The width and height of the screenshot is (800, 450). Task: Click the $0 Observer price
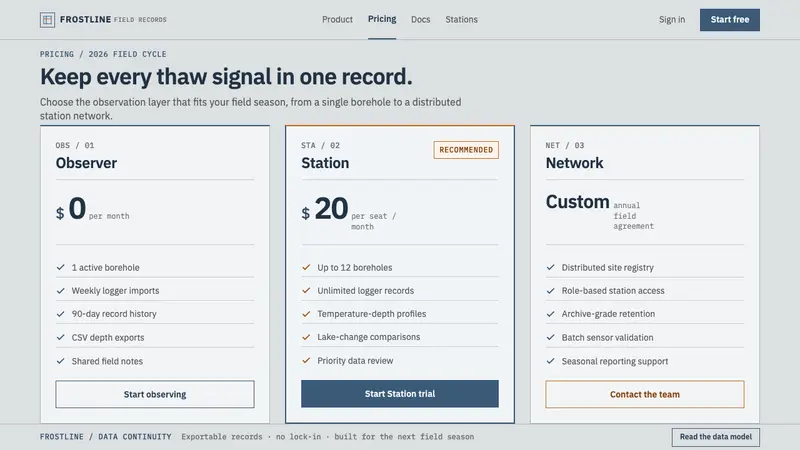click(x=71, y=209)
